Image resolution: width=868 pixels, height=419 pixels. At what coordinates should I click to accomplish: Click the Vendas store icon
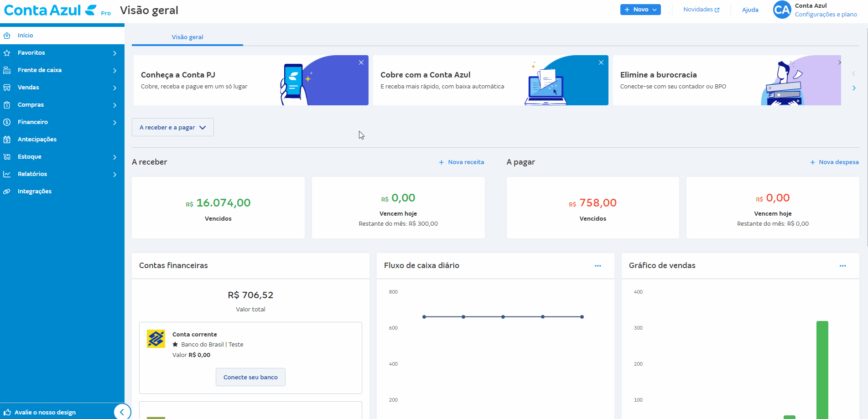7,88
